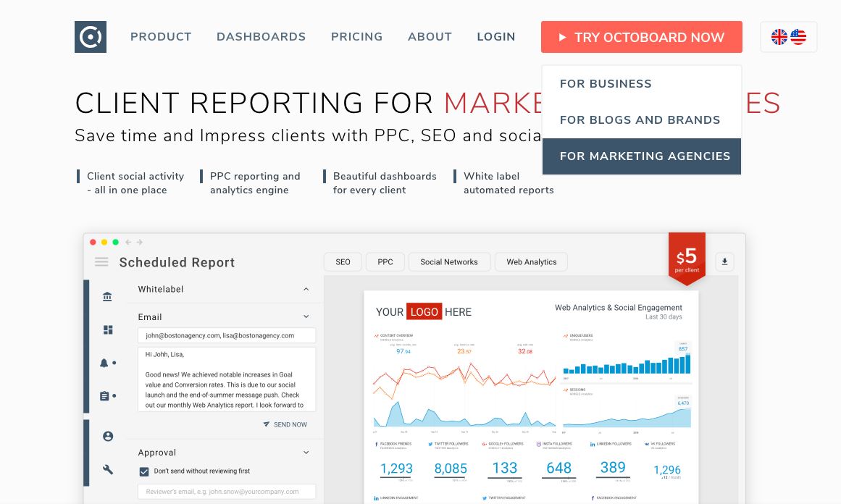The width and height of the screenshot is (841, 504).
Task: Click the recipient email addresses field
Action: tap(227, 336)
